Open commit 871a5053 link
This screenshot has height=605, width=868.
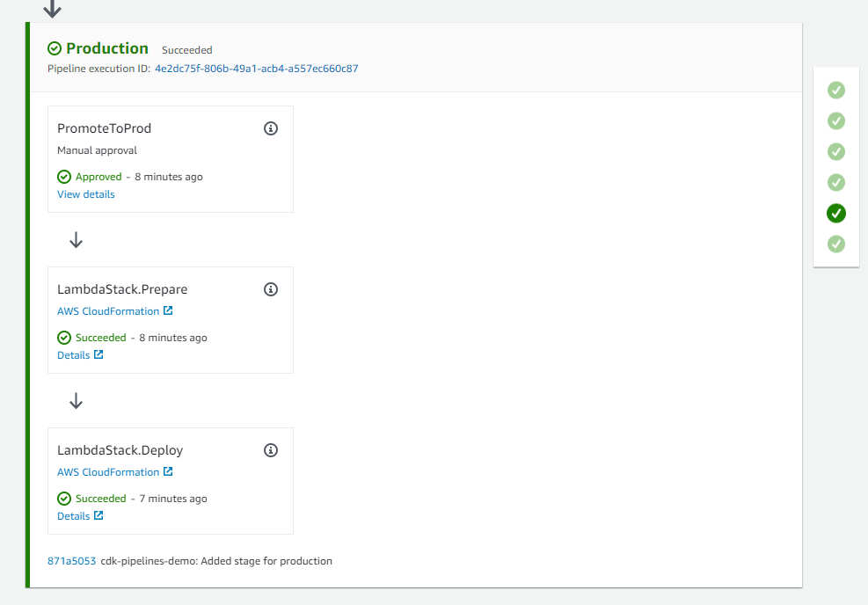pos(70,560)
